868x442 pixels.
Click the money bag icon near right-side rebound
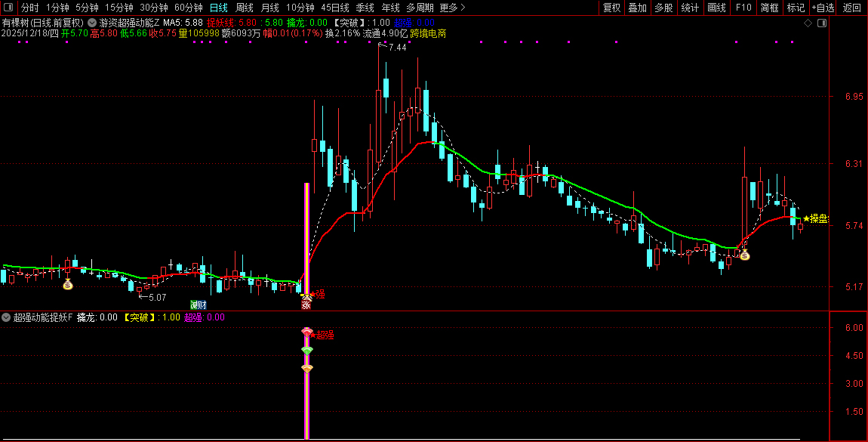coord(744,255)
